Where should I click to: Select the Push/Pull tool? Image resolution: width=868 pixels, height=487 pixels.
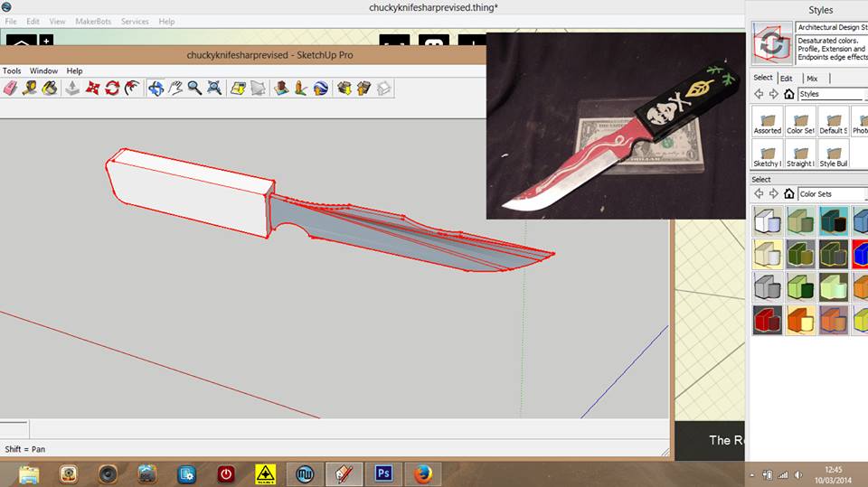72,88
